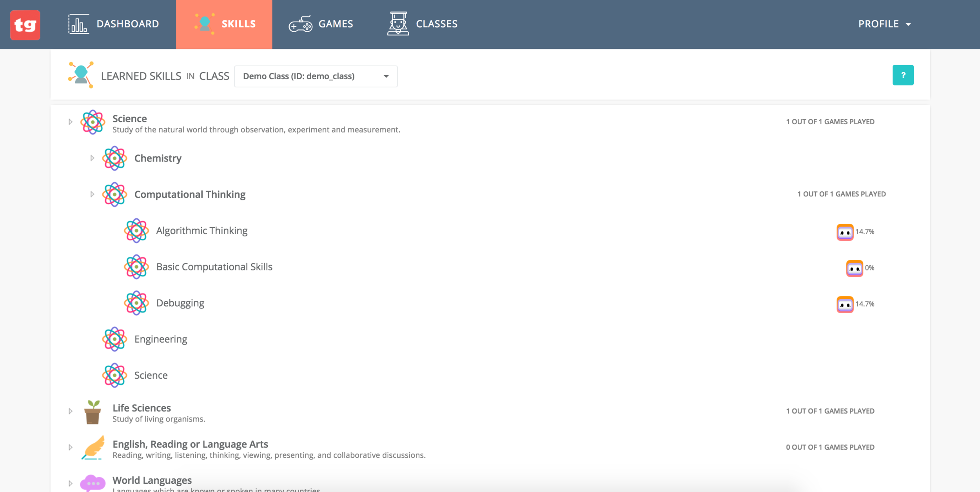This screenshot has height=492, width=980.
Task: Click Computational Thinking's '1 OUT OF 1 GAMES PLAYED'
Action: click(x=842, y=194)
